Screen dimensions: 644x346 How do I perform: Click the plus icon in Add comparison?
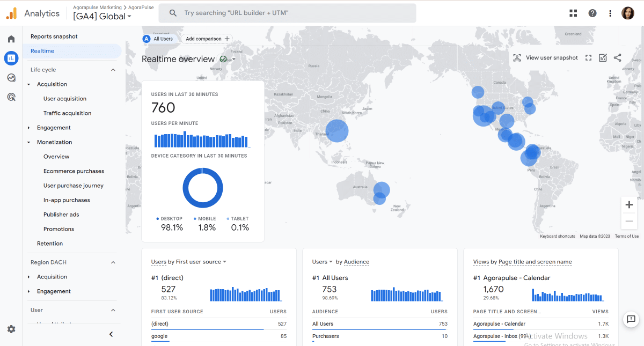pyautogui.click(x=228, y=39)
